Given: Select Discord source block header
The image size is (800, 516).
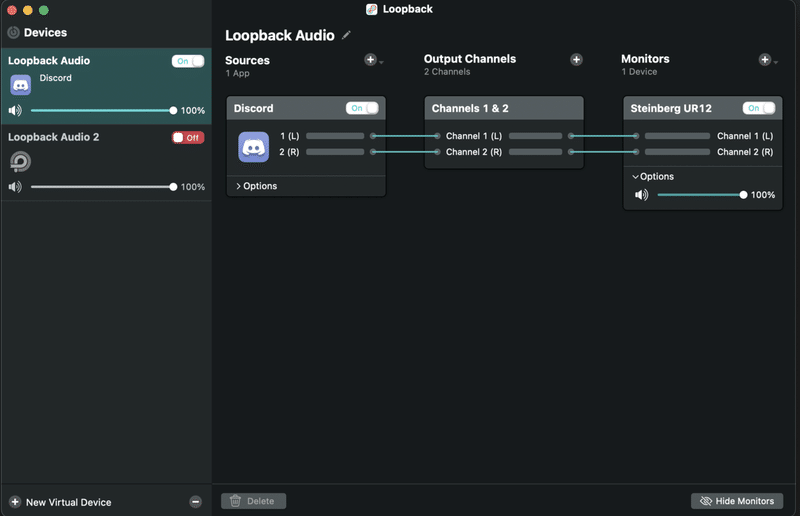Looking at the screenshot, I should pos(306,108).
